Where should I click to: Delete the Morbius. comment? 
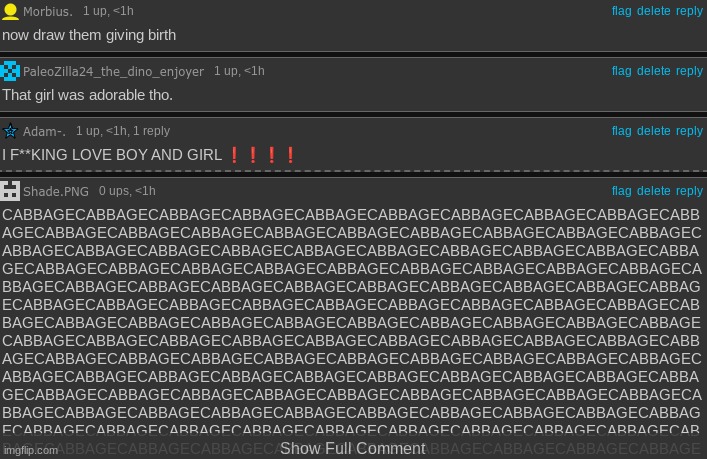[653, 11]
